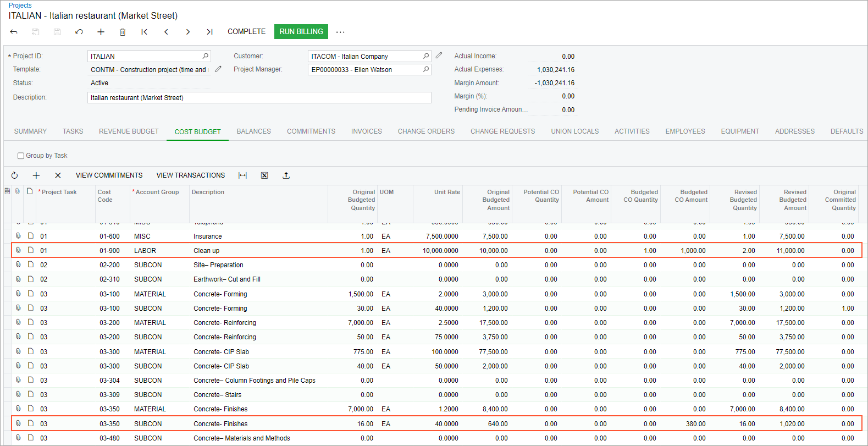Open the Project Manager lookup selector
Screen dimensions: 868x446
click(x=425, y=69)
